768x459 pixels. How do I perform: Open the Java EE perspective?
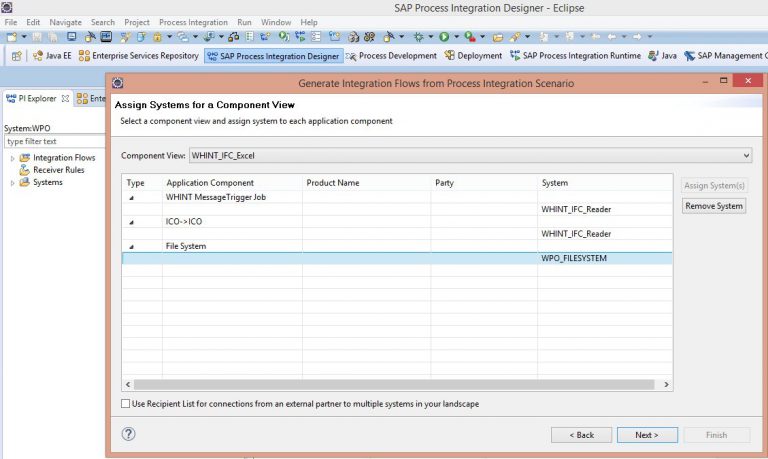click(x=52, y=56)
